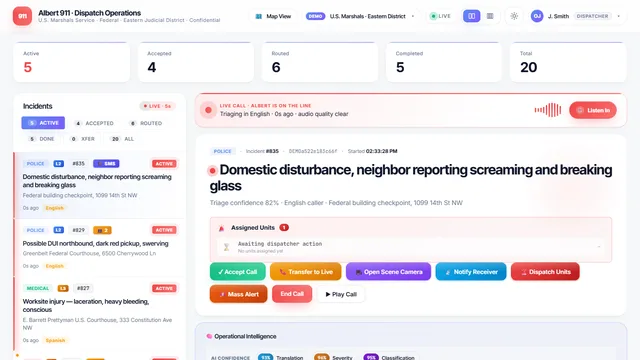640x360 pixels.
Task: Click the red 911 app logo
Action: coord(22,16)
